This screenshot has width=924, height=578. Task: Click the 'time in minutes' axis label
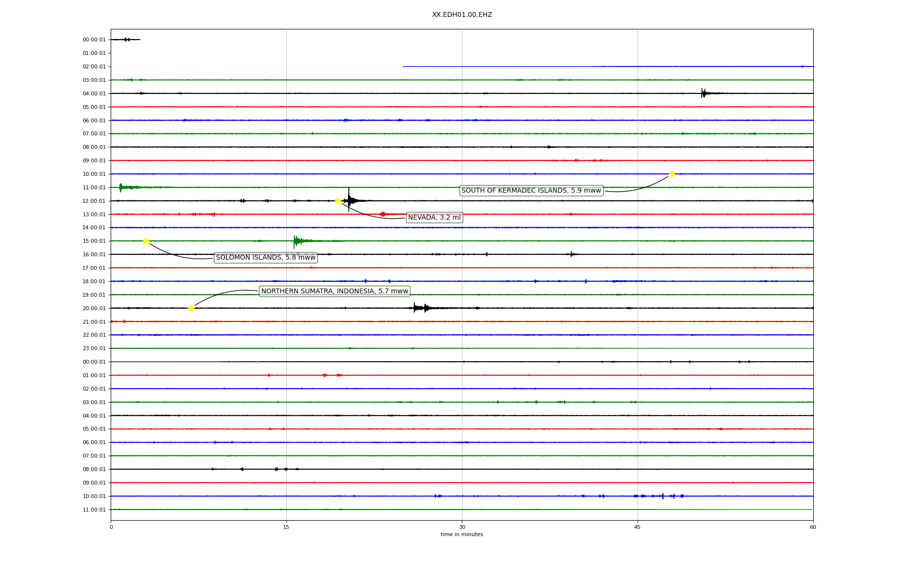(x=462, y=535)
